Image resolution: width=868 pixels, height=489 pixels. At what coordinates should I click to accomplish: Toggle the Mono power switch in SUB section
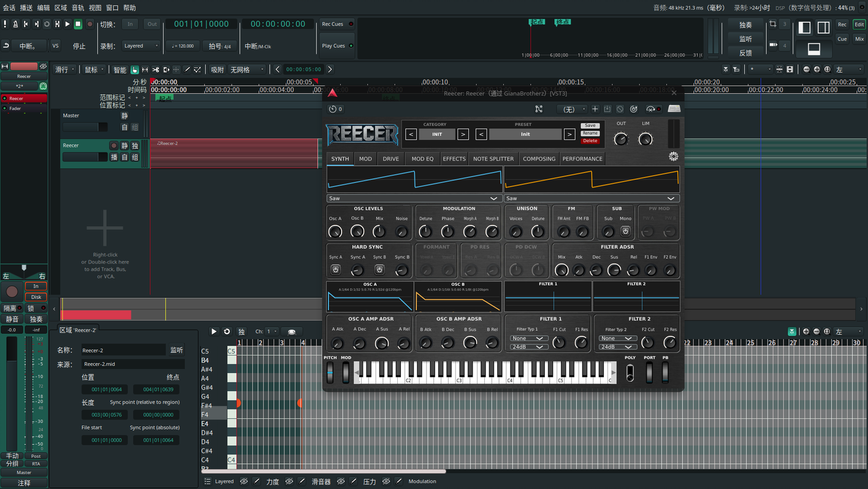(x=625, y=231)
